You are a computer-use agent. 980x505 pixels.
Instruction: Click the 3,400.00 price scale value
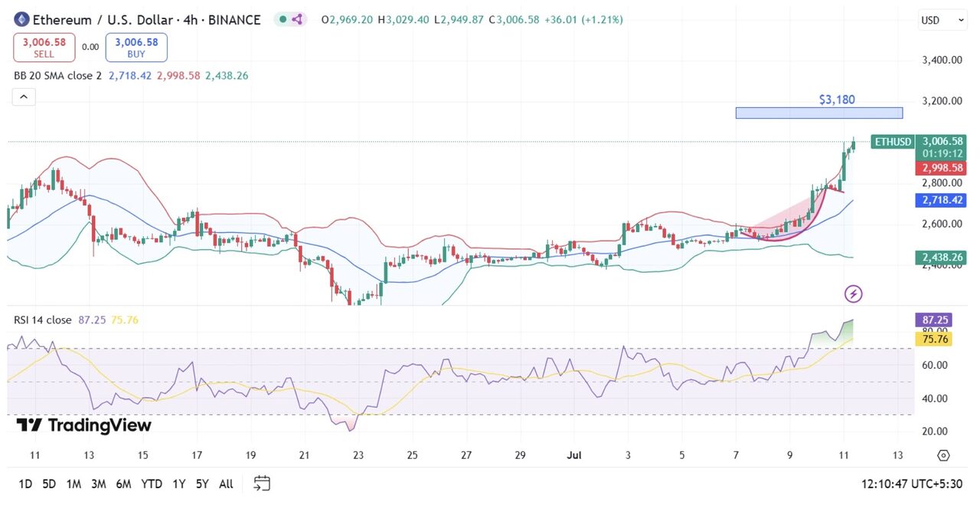942,60
